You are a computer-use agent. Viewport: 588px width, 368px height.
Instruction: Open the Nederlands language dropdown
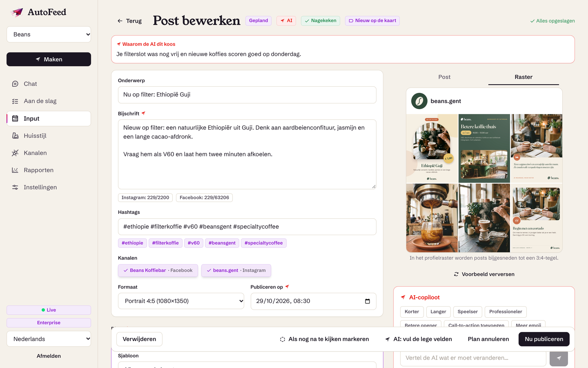point(49,339)
